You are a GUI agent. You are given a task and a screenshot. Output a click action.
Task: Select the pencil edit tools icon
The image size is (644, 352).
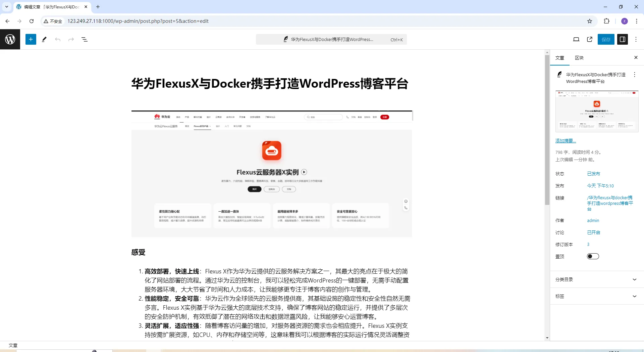click(44, 39)
